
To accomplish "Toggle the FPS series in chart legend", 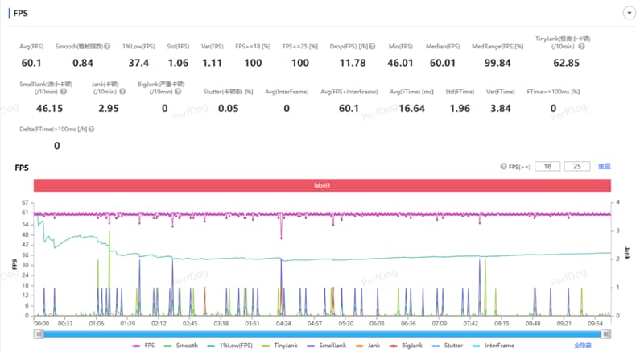I will pyautogui.click(x=144, y=346).
